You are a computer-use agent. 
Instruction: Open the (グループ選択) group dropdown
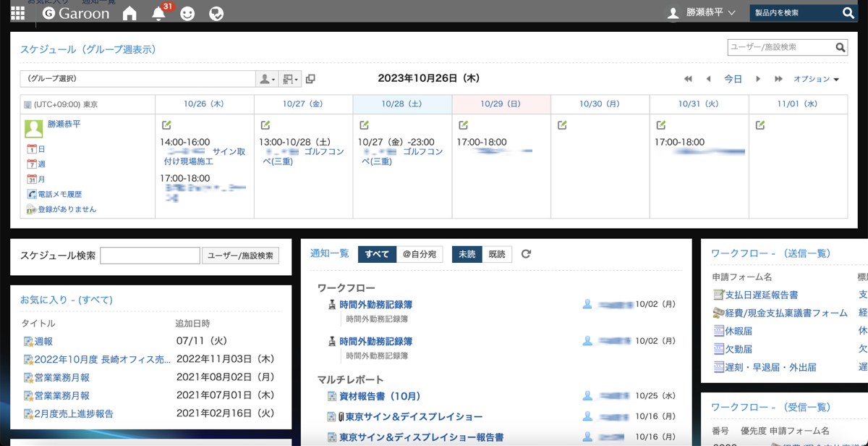pos(137,79)
